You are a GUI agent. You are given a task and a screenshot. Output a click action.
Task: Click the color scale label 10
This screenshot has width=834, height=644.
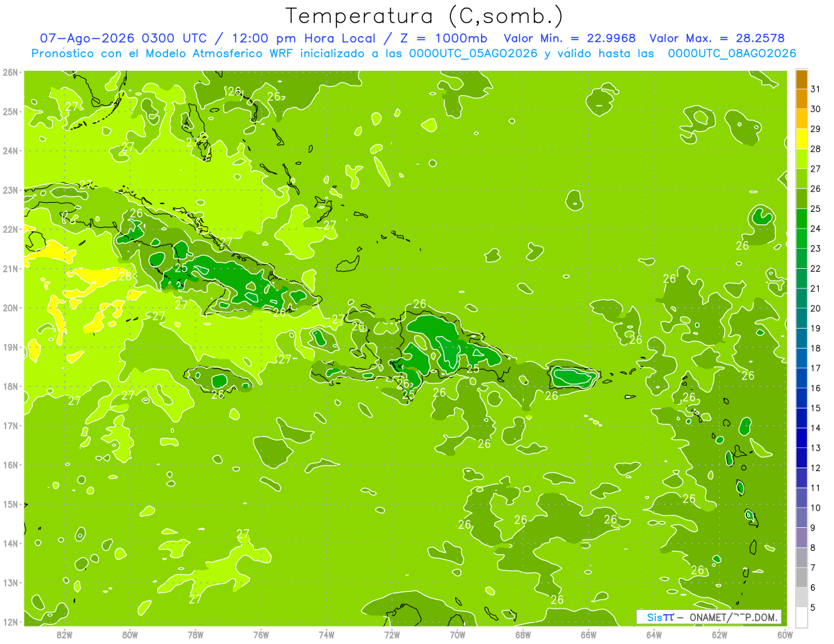[x=815, y=508]
